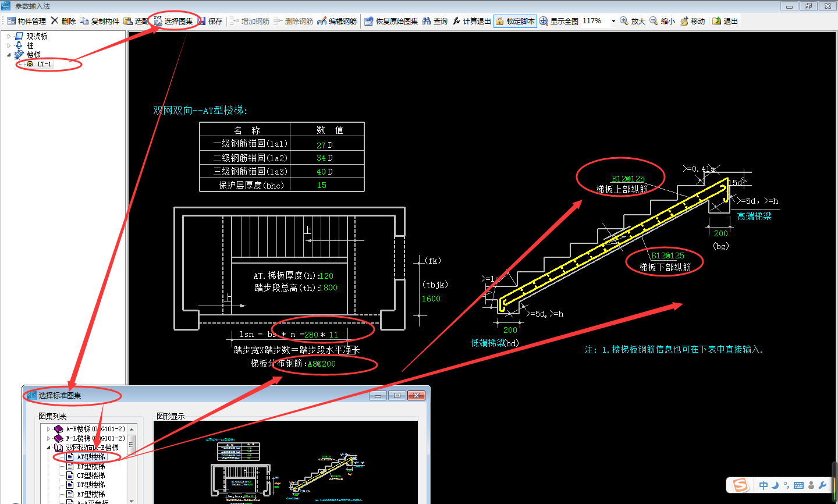Open 构件管理 in the toolbar
This screenshot has height=504, width=838.
pos(27,21)
